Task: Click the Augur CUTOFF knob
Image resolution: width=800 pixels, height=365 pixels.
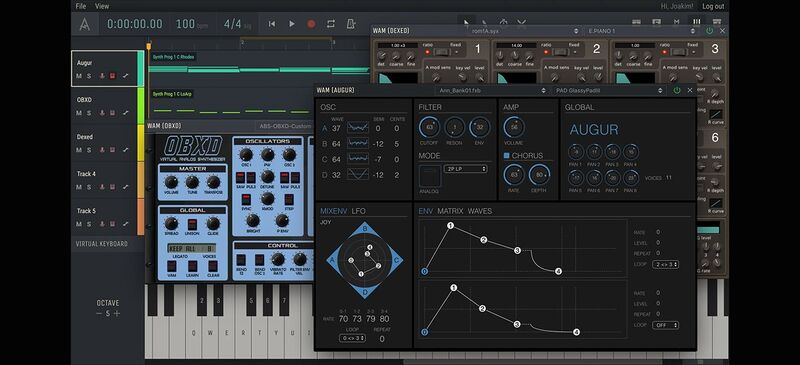Action: click(x=429, y=127)
